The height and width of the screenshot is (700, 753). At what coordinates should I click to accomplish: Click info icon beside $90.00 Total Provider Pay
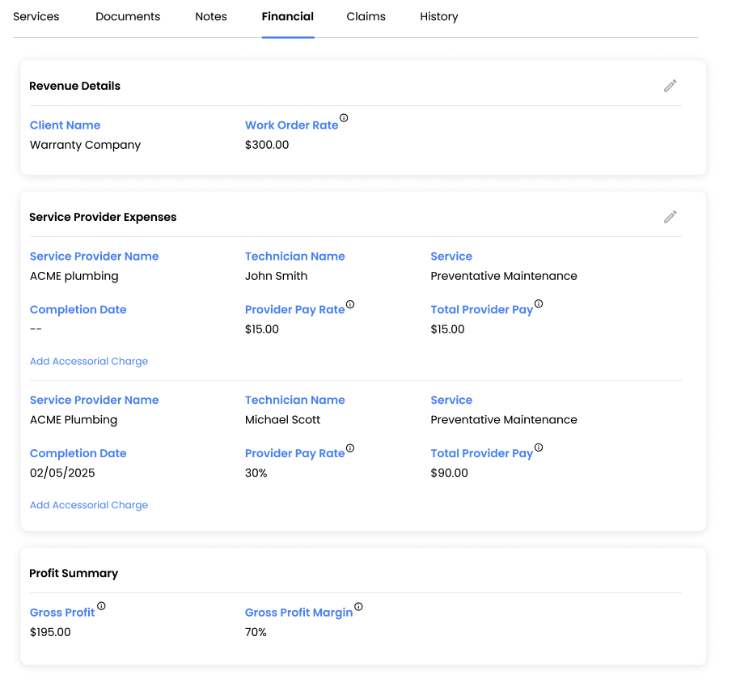tap(539, 448)
